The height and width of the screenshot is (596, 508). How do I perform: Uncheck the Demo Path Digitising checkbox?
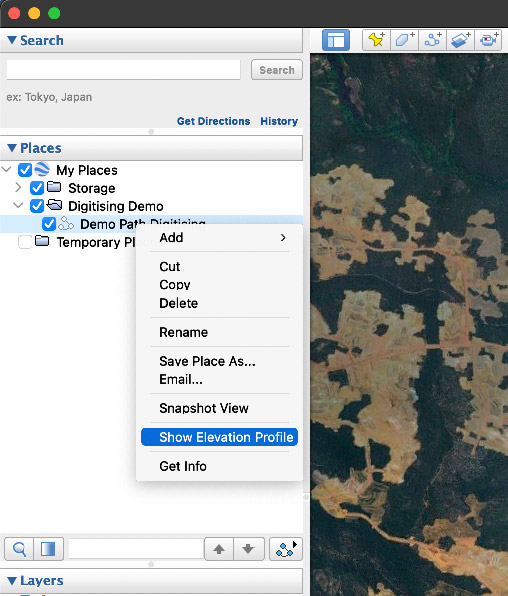pyautogui.click(x=49, y=224)
